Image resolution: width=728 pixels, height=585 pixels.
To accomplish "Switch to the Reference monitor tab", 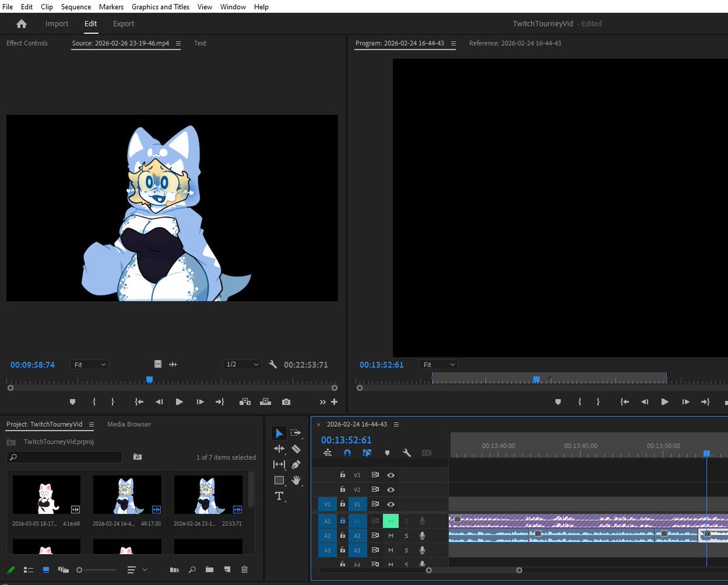I will pyautogui.click(x=515, y=43).
